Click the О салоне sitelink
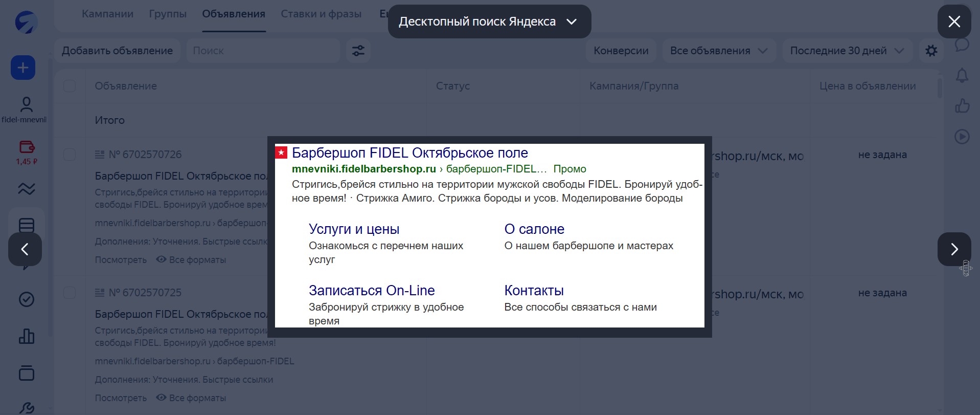Screen dimensions: 980x415 (x=534, y=229)
